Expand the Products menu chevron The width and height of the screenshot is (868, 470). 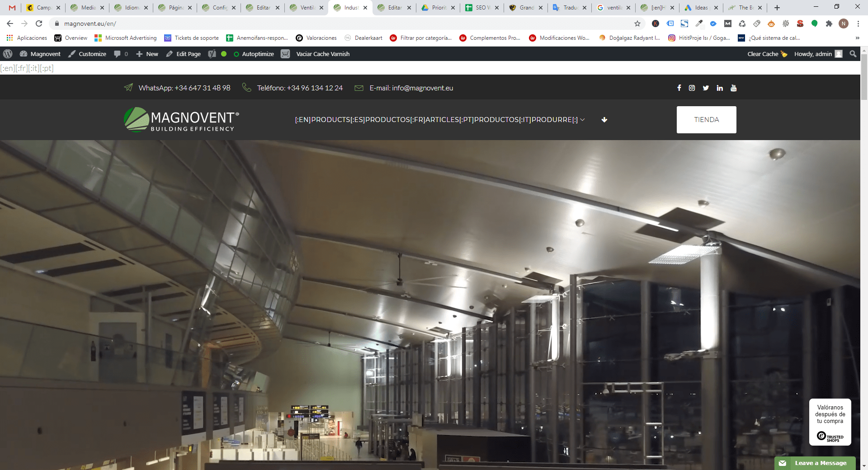coord(582,120)
